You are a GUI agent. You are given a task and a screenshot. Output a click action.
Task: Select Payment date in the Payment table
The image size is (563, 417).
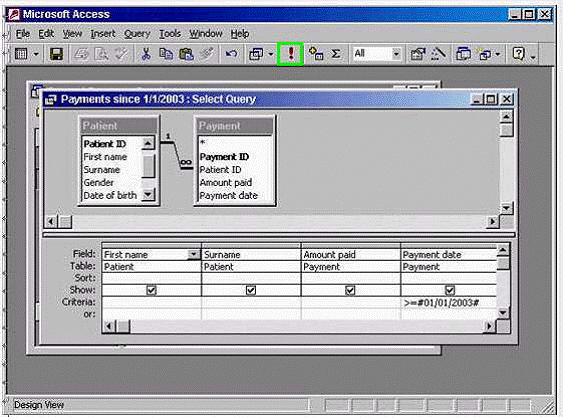coord(228,195)
